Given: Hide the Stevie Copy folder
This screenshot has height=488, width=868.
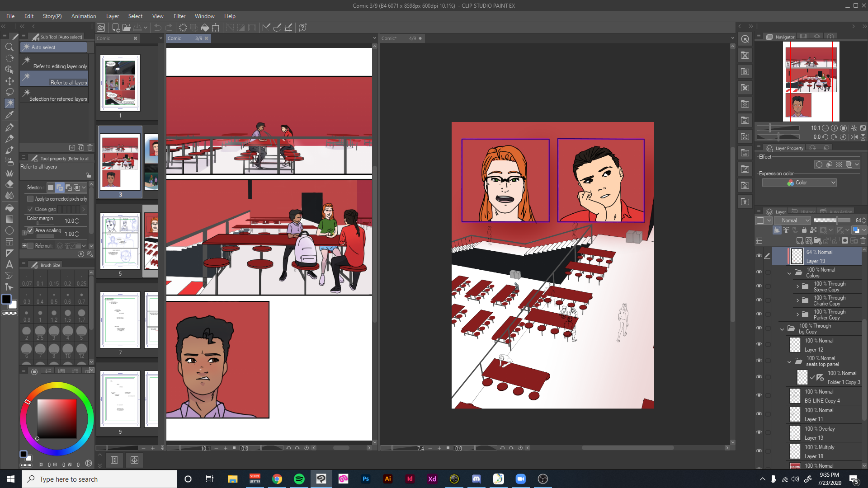Looking at the screenshot, I should click(x=759, y=286).
